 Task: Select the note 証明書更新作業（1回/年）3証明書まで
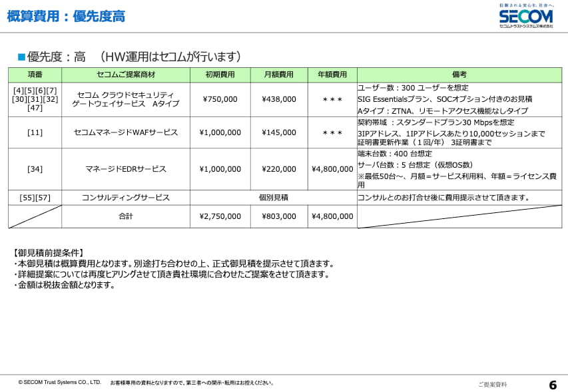coord(425,142)
